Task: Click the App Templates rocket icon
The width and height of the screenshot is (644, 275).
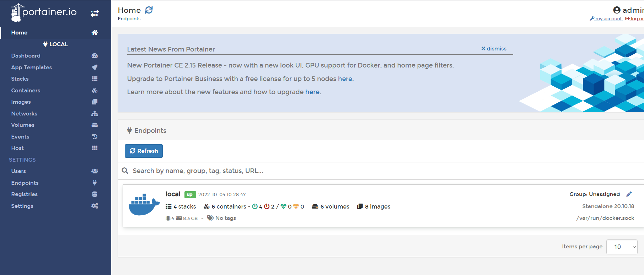Action: click(x=95, y=67)
